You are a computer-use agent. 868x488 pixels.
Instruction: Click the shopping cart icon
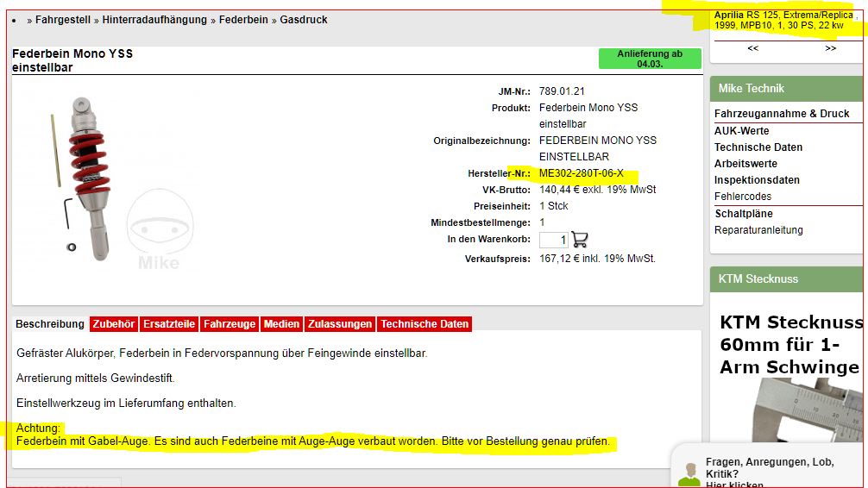coord(580,240)
